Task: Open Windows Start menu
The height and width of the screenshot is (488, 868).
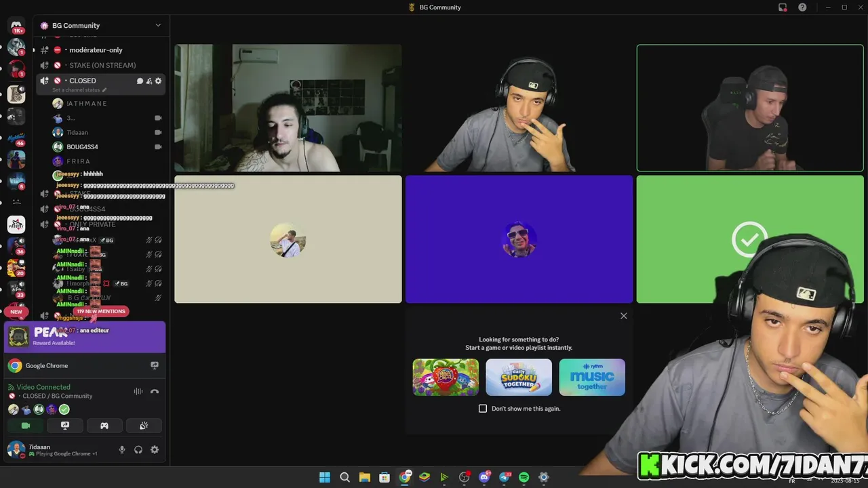Action: [x=325, y=477]
